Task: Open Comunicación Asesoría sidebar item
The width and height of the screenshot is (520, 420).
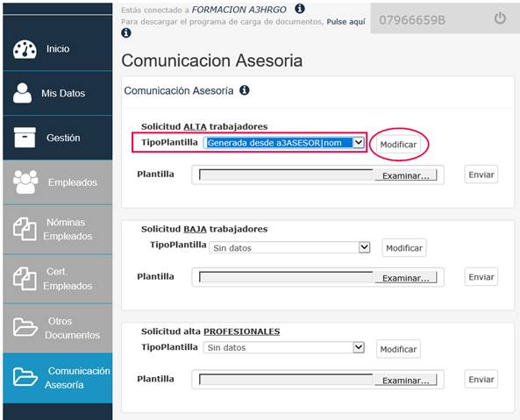Action: point(58,378)
